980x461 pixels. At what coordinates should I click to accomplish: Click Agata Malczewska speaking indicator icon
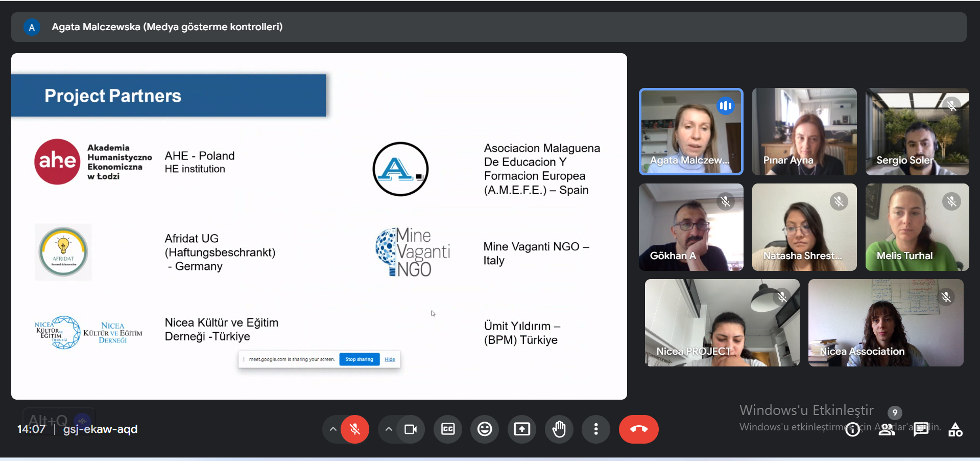pyautogui.click(x=725, y=106)
